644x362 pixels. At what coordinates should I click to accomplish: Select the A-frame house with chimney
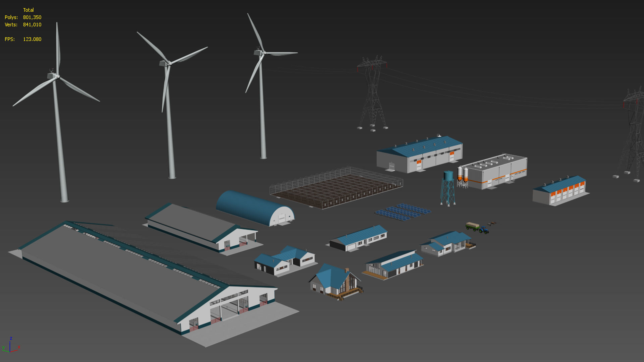pos(336,282)
